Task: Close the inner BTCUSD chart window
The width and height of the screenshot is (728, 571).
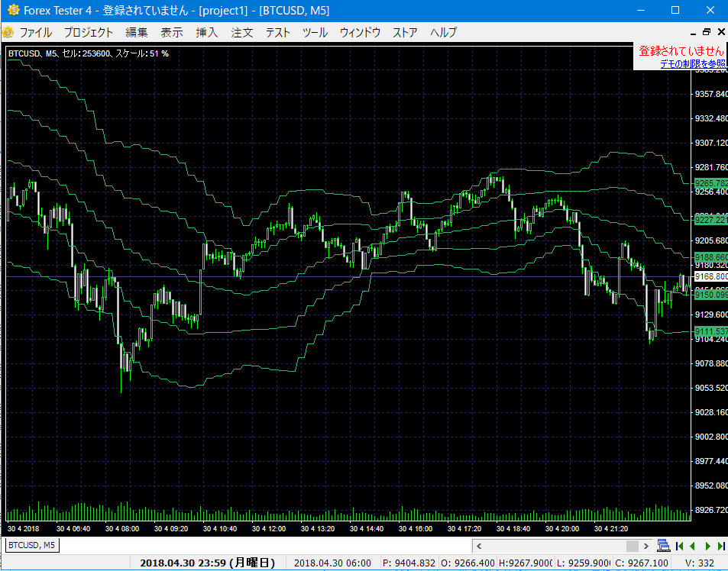Action: click(x=721, y=32)
